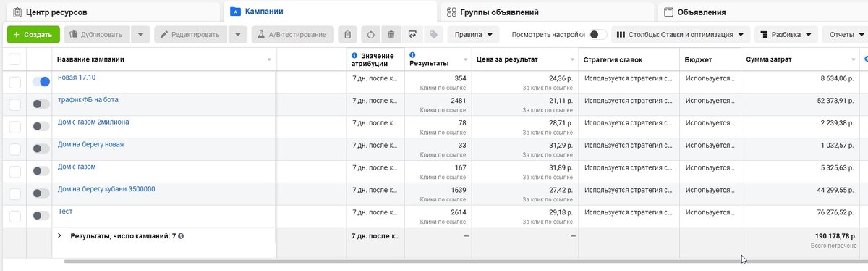Open dropdown arrow next to Дублировать
This screenshot has height=271, width=868.
tap(141, 34)
